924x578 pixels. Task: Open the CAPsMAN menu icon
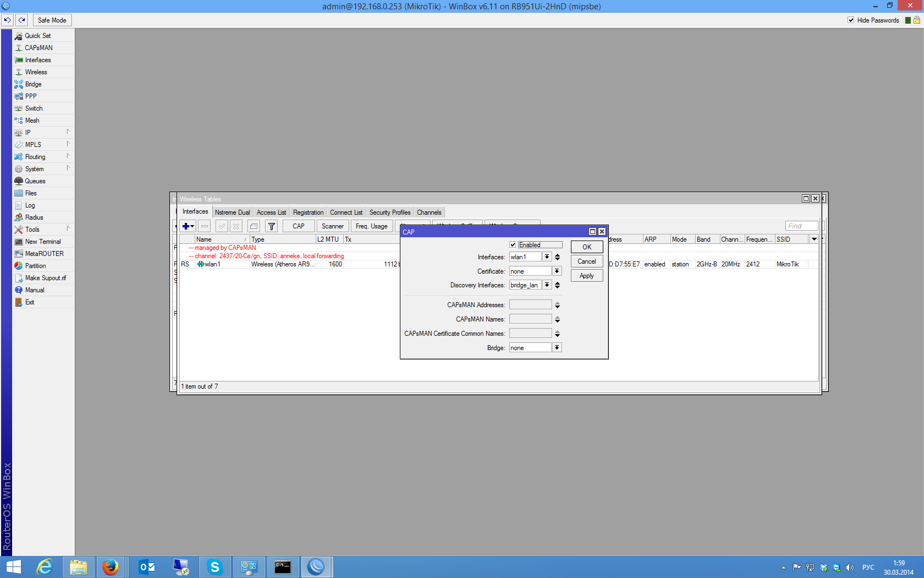(x=19, y=48)
